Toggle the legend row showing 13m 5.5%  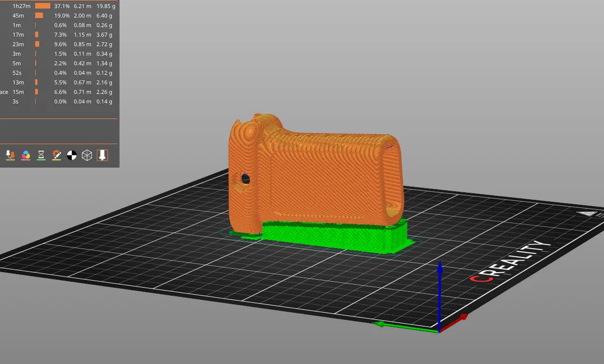pyautogui.click(x=58, y=82)
